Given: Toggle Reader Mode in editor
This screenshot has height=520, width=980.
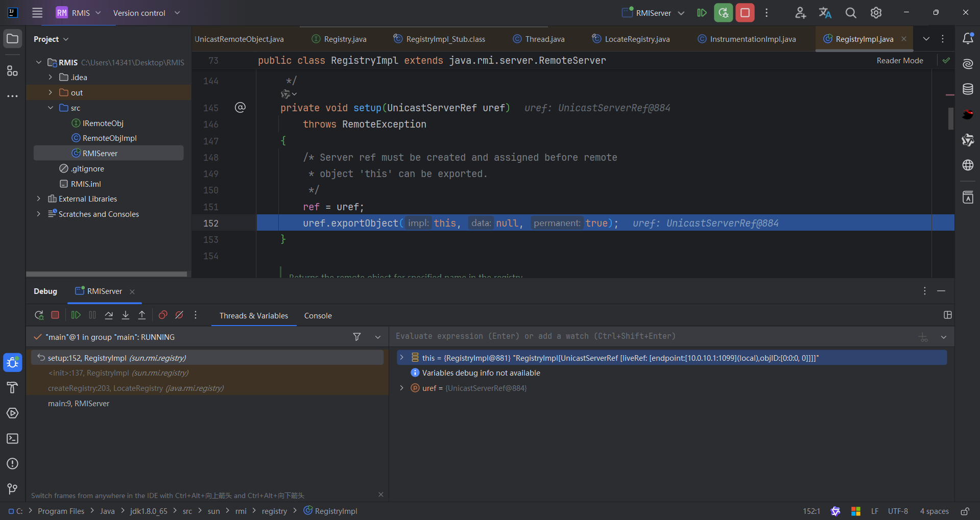Looking at the screenshot, I should (x=900, y=60).
